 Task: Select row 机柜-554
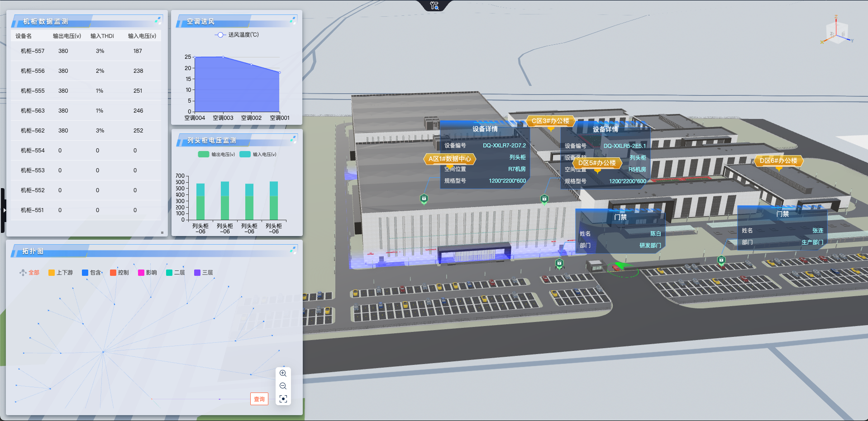tap(86, 151)
